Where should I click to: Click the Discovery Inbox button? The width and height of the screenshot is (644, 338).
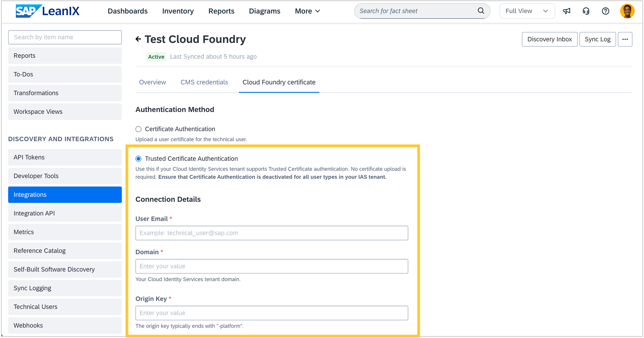coord(549,39)
